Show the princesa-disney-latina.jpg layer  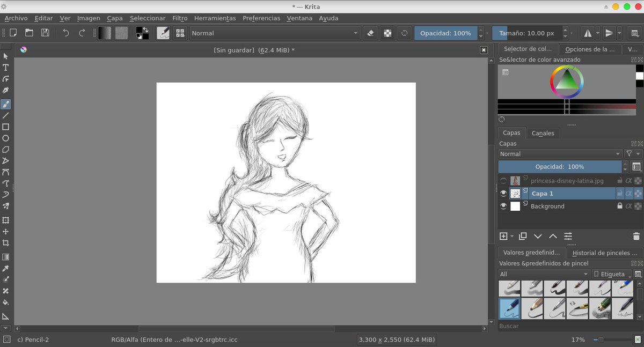[x=503, y=181]
